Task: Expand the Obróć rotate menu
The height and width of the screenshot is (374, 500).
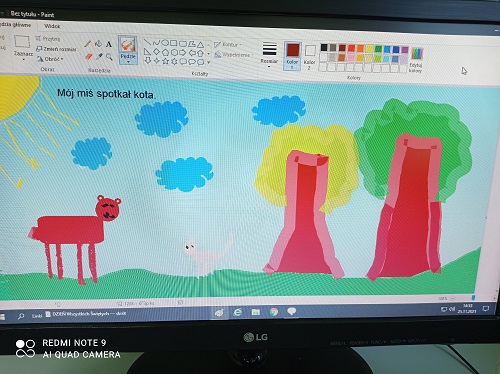Action: (x=50, y=59)
